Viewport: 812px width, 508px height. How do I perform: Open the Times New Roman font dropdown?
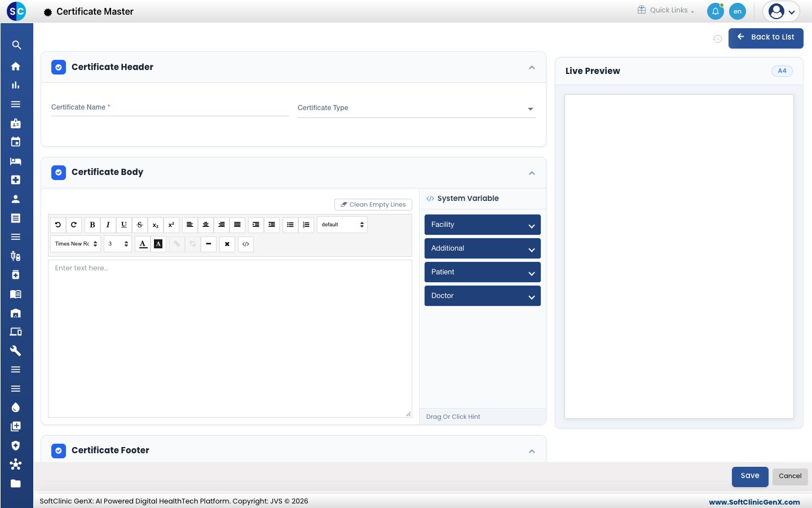click(x=76, y=244)
